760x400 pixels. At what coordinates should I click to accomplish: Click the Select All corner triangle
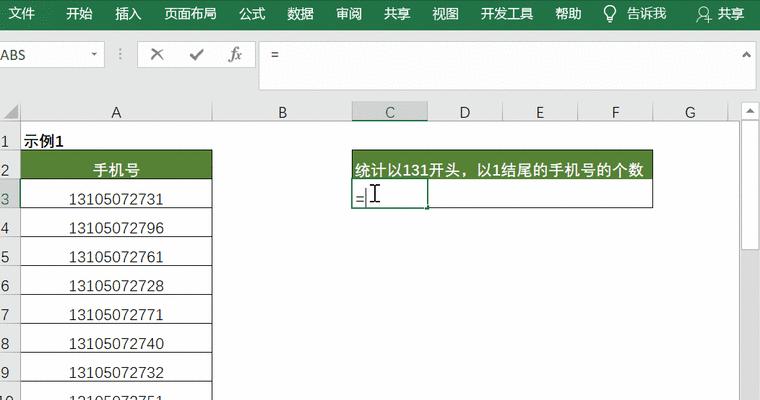[10, 112]
